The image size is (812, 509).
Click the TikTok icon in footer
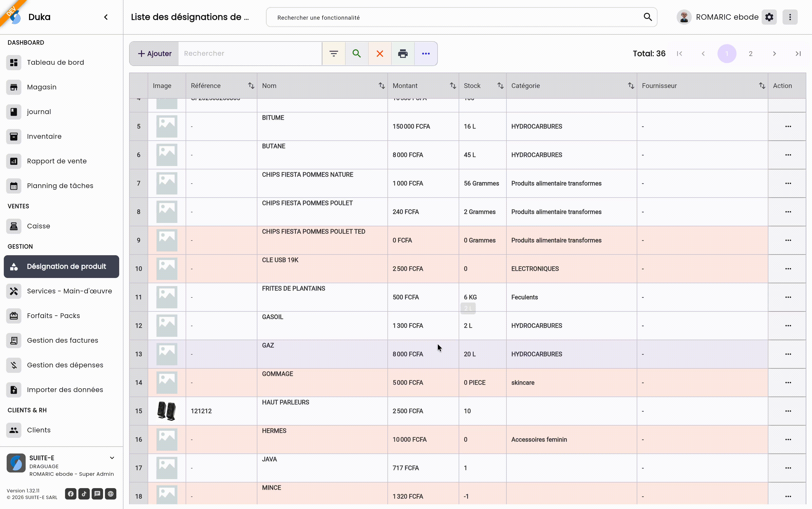pyautogui.click(x=84, y=494)
